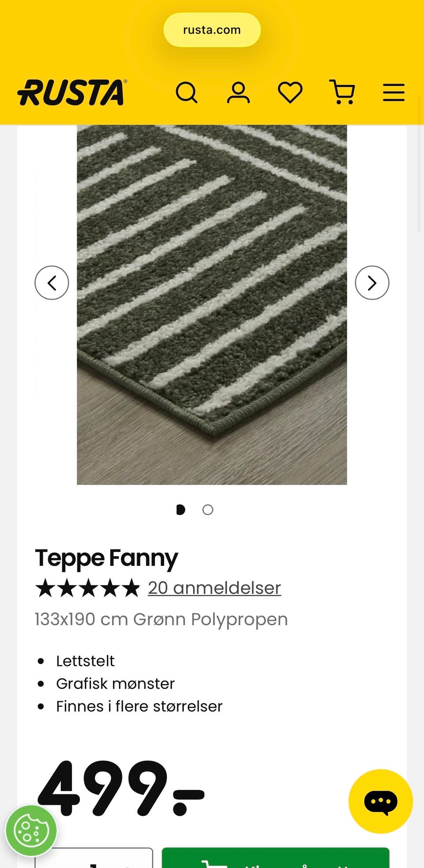This screenshot has width=424, height=868.
Task: Open the chat bubble button
Action: (x=381, y=801)
